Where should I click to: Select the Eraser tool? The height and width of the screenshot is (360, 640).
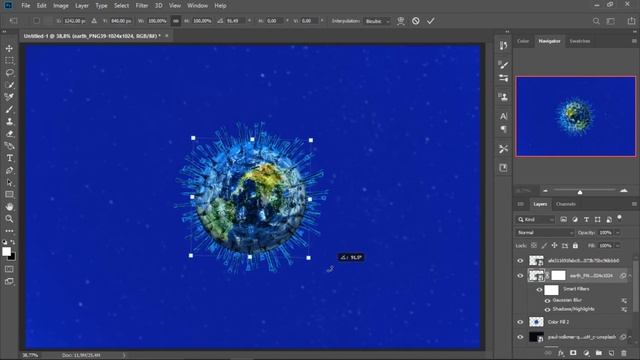[9, 134]
